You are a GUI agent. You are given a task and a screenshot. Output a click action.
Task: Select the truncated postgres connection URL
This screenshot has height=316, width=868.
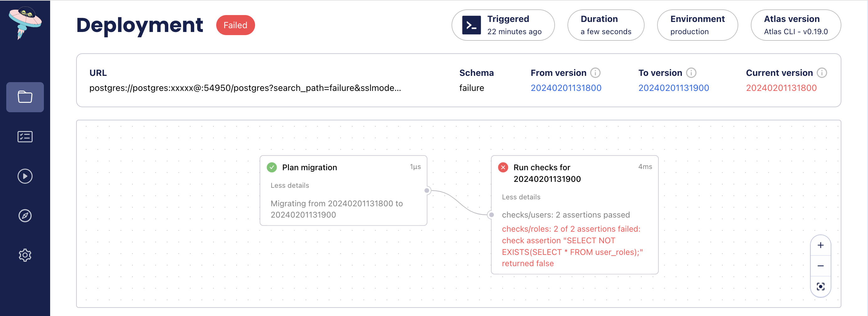246,88
